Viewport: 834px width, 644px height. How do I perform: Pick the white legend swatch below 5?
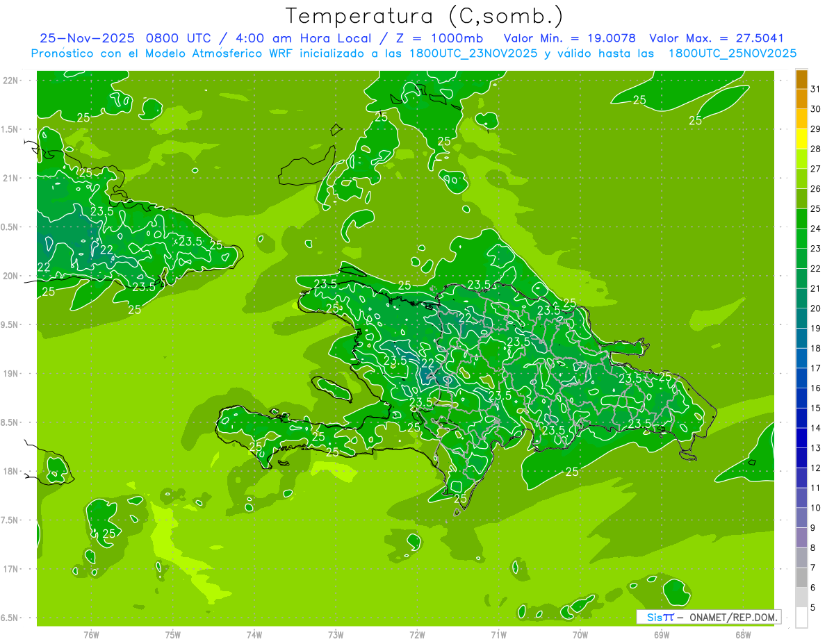pyautogui.click(x=802, y=618)
